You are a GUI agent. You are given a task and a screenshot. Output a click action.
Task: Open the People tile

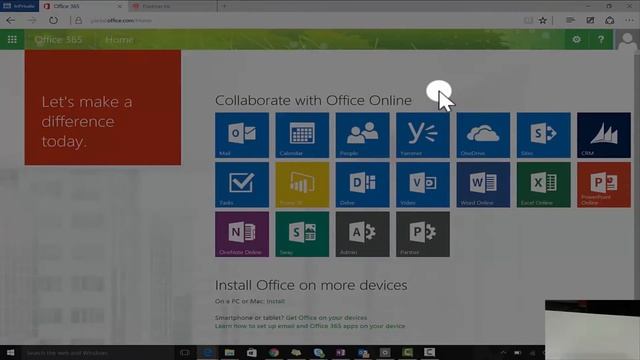362,135
